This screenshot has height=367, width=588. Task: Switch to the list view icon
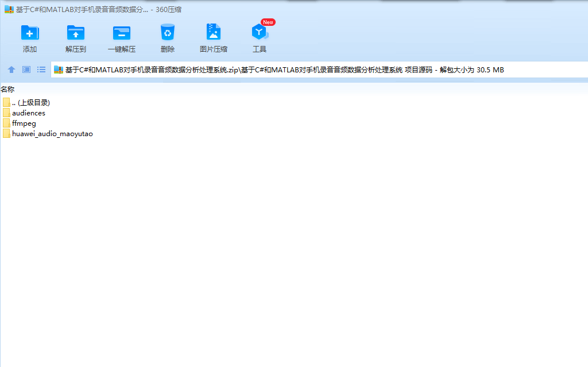tap(41, 69)
